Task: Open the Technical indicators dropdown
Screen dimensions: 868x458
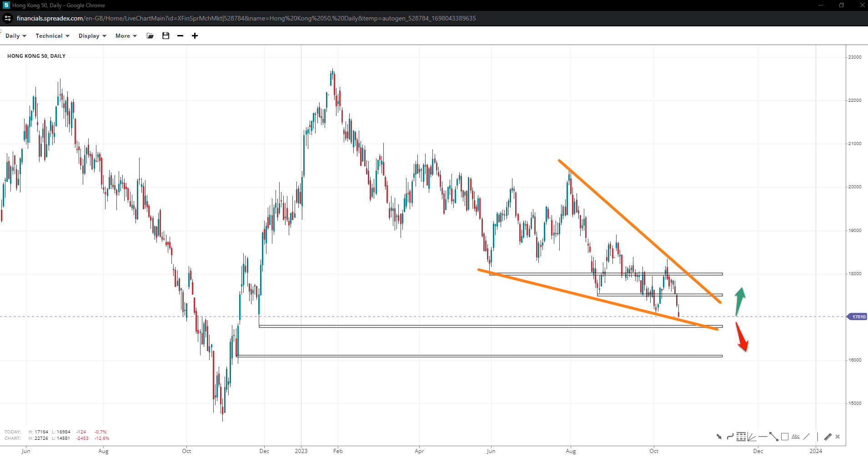Action: click(52, 36)
